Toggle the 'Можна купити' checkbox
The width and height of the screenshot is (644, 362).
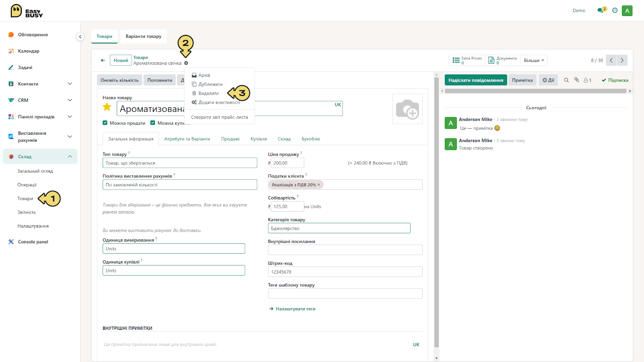[x=153, y=123]
